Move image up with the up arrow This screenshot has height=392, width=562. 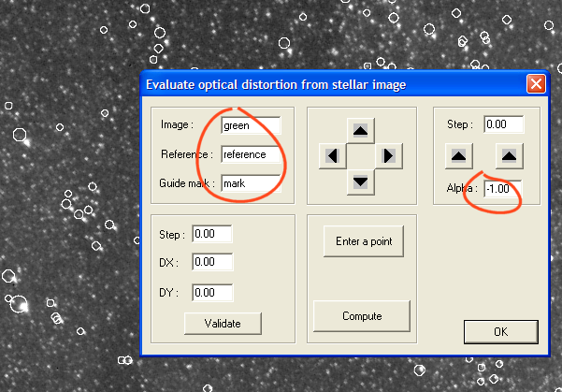coord(361,131)
